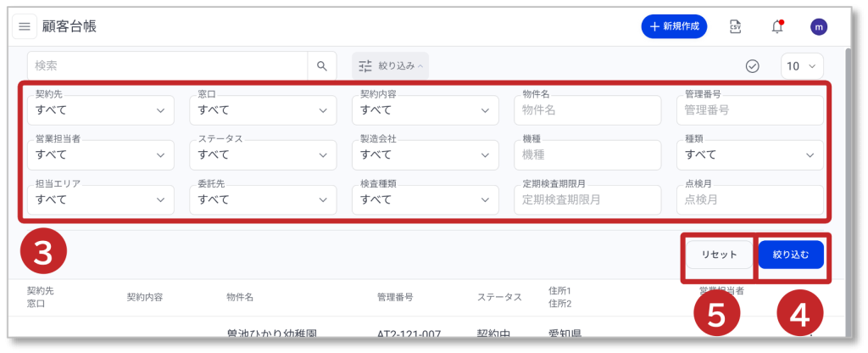
Task: Click the 新規作成 button
Action: click(674, 26)
